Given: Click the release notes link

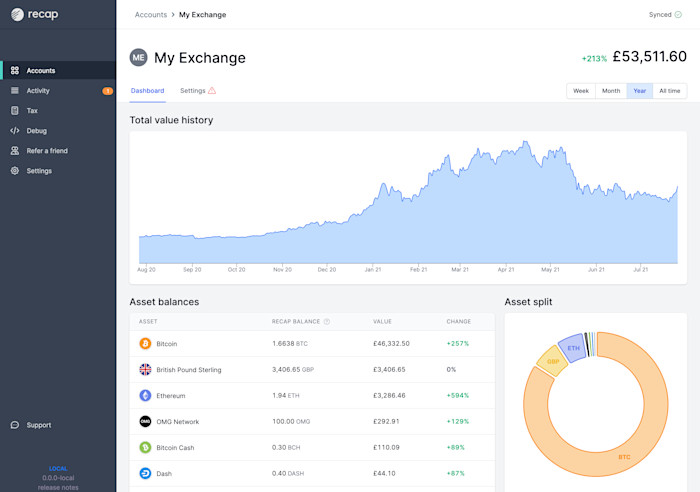Looking at the screenshot, I should (x=58, y=488).
